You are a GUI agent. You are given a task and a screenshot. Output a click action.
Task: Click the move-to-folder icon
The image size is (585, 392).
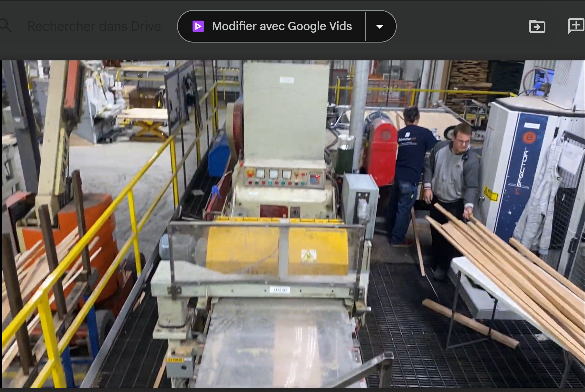coord(537,26)
